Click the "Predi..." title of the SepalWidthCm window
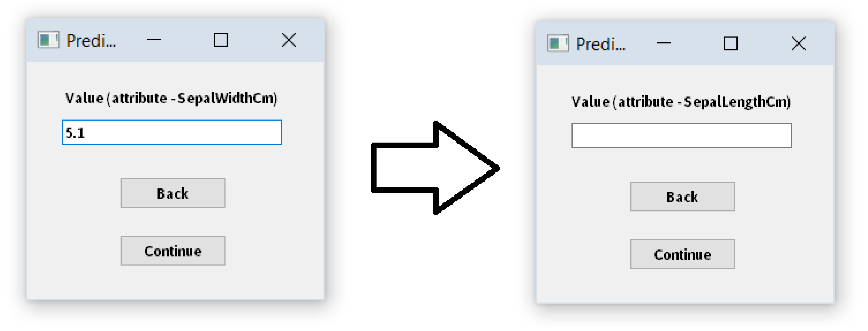868x331 pixels. point(91,41)
